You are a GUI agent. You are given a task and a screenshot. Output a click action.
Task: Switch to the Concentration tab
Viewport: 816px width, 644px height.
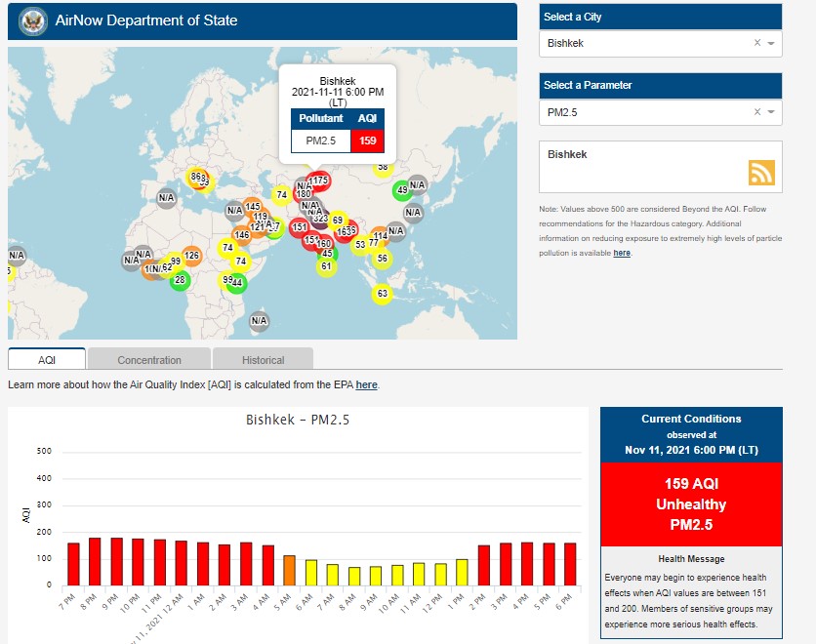(149, 360)
